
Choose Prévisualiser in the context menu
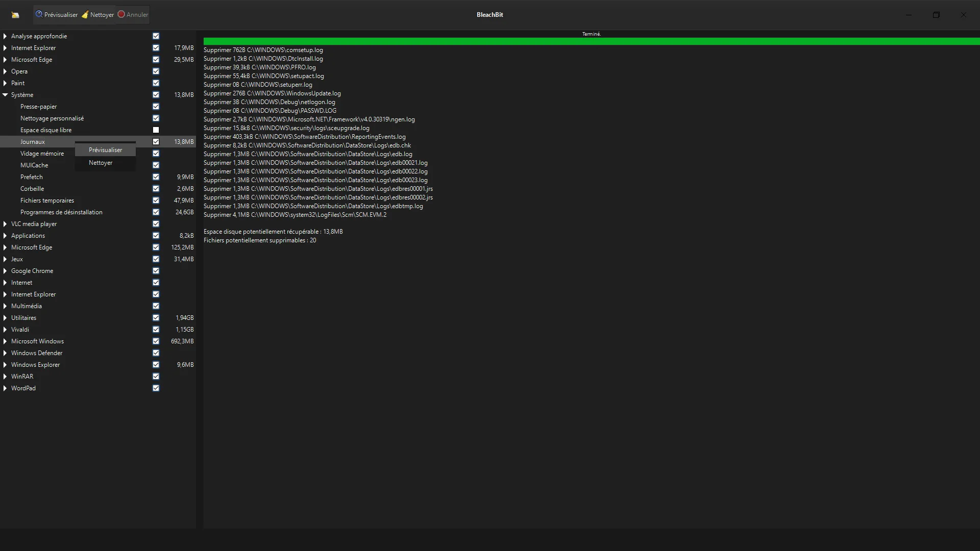click(105, 150)
